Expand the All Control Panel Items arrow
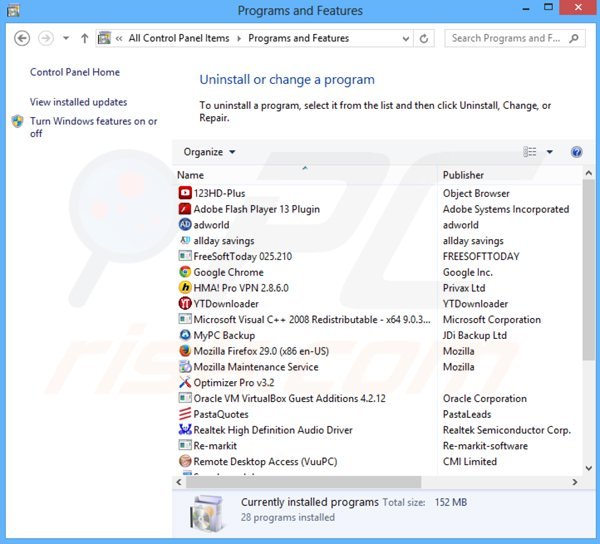 [x=239, y=38]
